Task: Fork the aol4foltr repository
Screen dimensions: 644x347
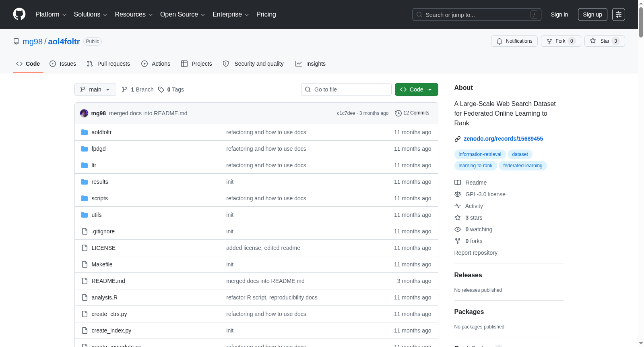Action: [561, 41]
